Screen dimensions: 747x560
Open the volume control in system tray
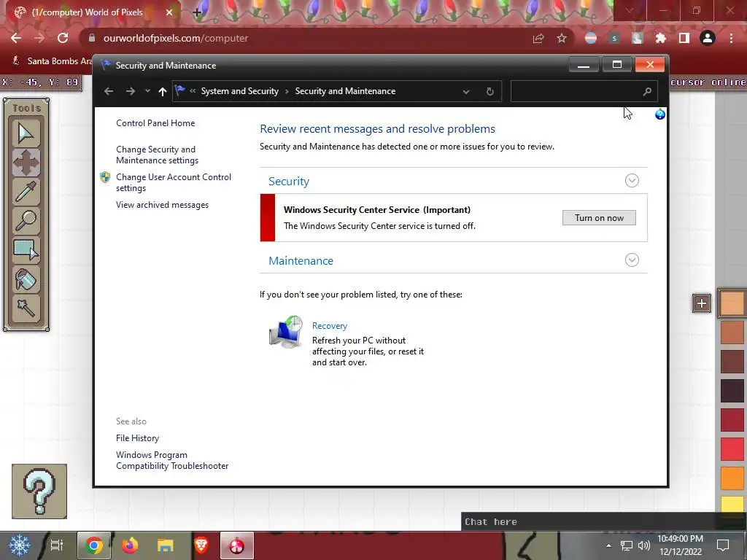(x=644, y=545)
